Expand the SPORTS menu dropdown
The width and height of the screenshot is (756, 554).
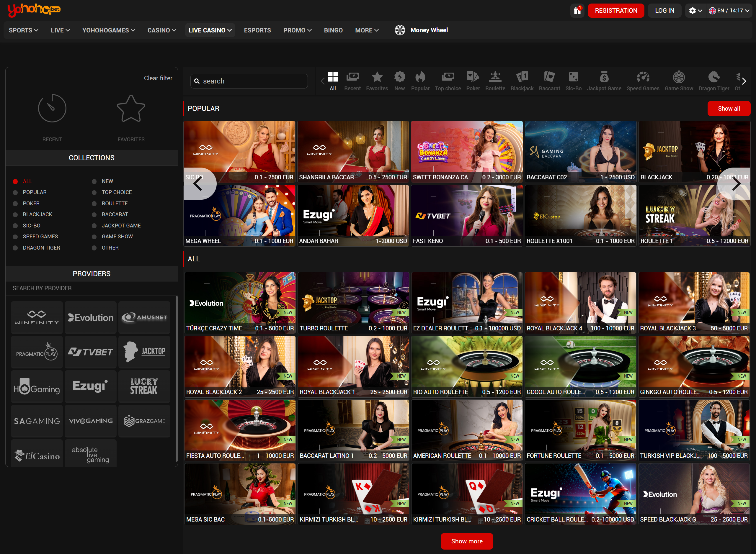click(x=24, y=30)
